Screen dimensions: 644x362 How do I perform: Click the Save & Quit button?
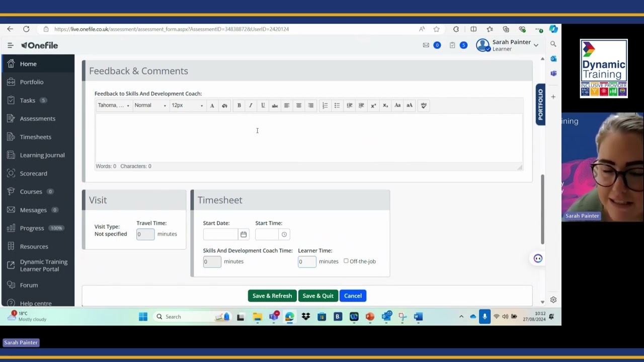(318, 296)
